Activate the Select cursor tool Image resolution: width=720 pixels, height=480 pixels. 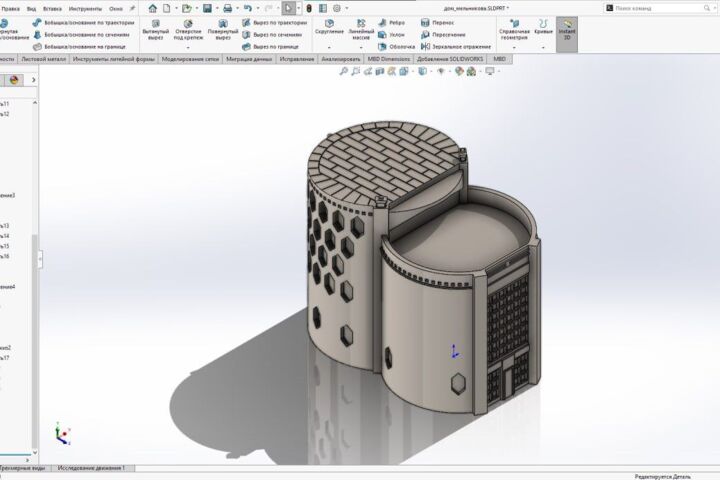click(x=288, y=8)
